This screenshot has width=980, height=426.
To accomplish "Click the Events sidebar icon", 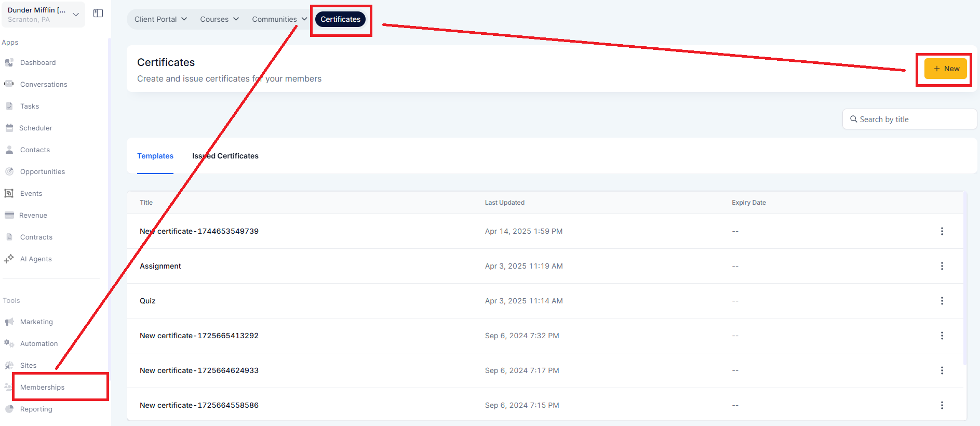I will 9,193.
